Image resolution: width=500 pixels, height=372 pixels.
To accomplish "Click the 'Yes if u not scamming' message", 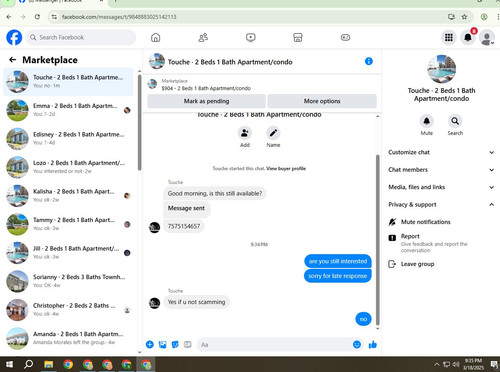I will [x=196, y=302].
